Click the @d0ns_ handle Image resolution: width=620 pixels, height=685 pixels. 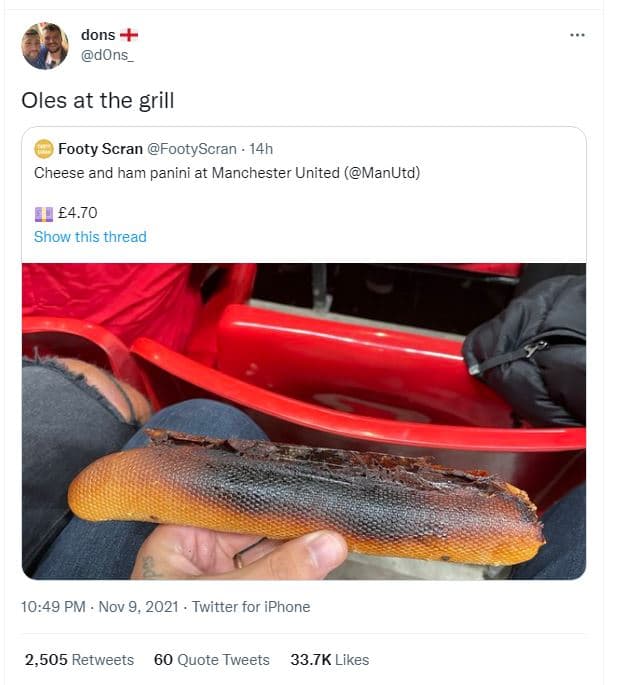107,54
